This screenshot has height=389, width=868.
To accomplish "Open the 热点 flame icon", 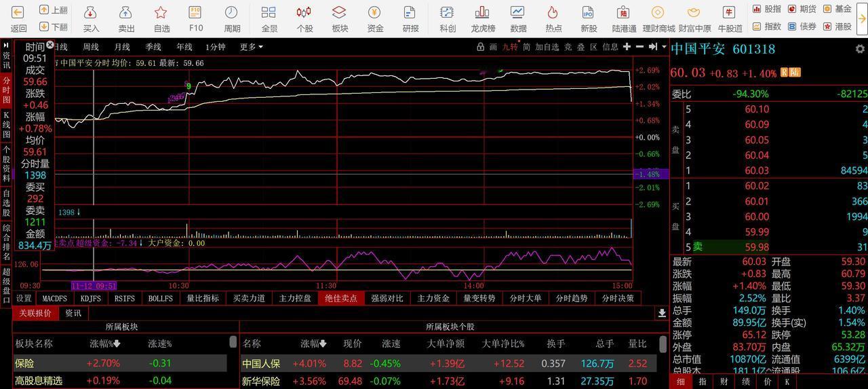I will [x=553, y=12].
